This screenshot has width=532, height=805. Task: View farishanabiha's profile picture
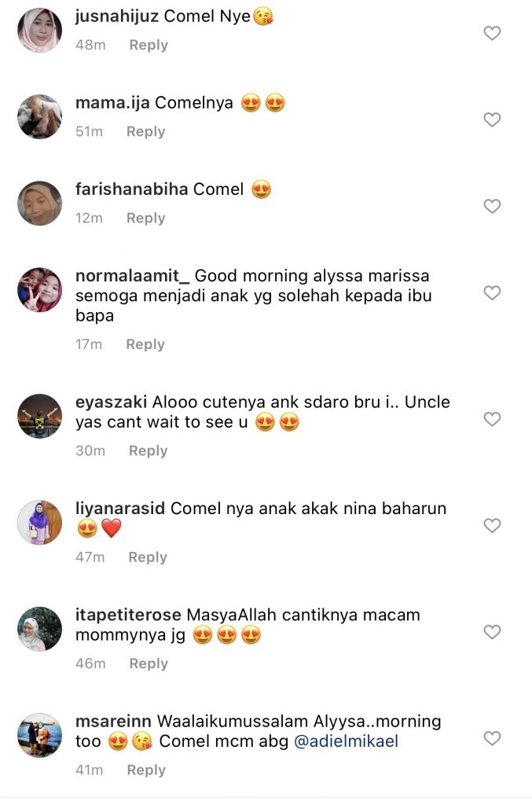39,204
